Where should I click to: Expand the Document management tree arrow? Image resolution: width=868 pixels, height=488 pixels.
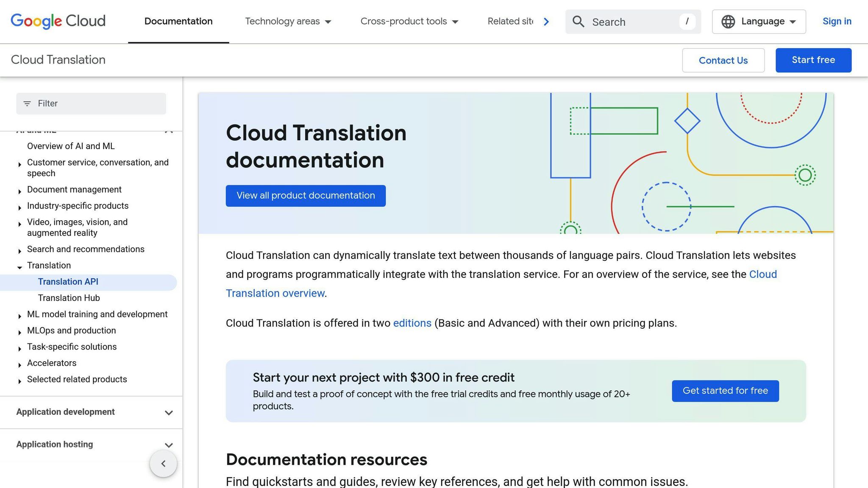19,191
